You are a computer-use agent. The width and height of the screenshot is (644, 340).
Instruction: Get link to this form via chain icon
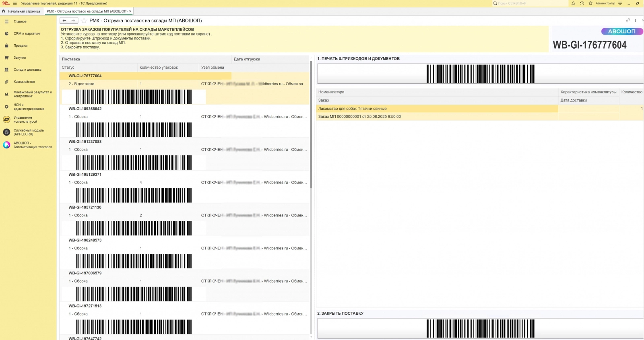point(627,21)
